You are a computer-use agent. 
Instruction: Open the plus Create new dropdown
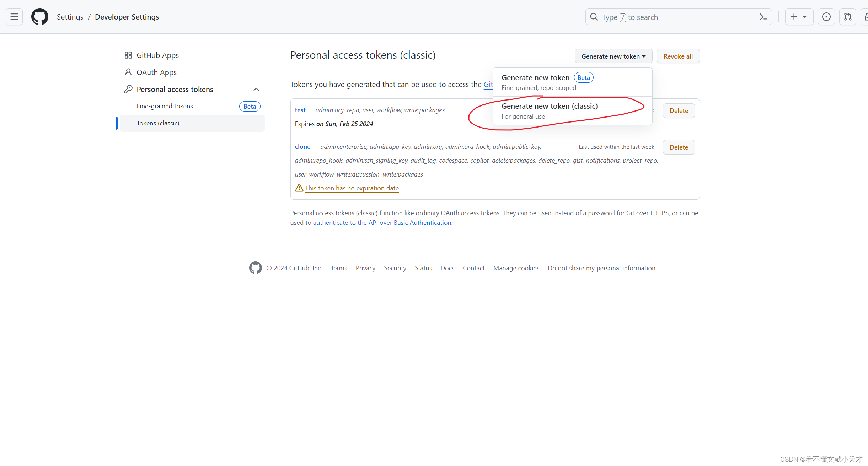[x=799, y=17]
